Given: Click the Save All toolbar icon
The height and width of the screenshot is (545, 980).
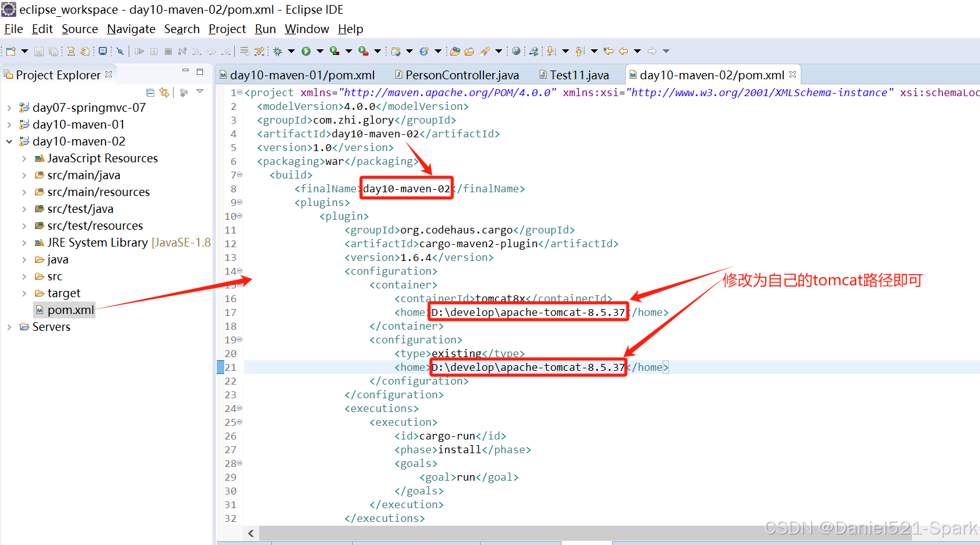Looking at the screenshot, I should coord(53,51).
